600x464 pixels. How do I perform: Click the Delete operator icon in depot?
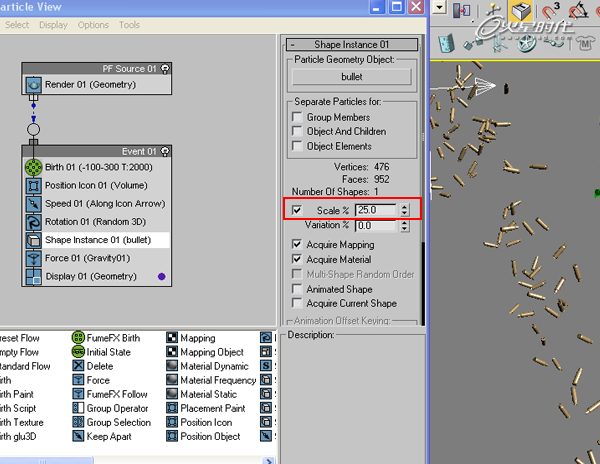coord(78,366)
